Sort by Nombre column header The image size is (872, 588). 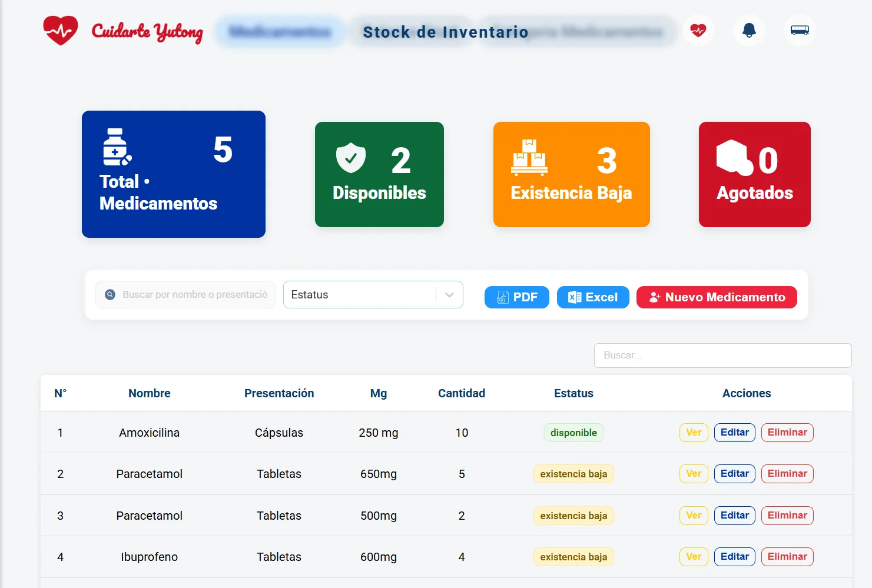click(150, 393)
